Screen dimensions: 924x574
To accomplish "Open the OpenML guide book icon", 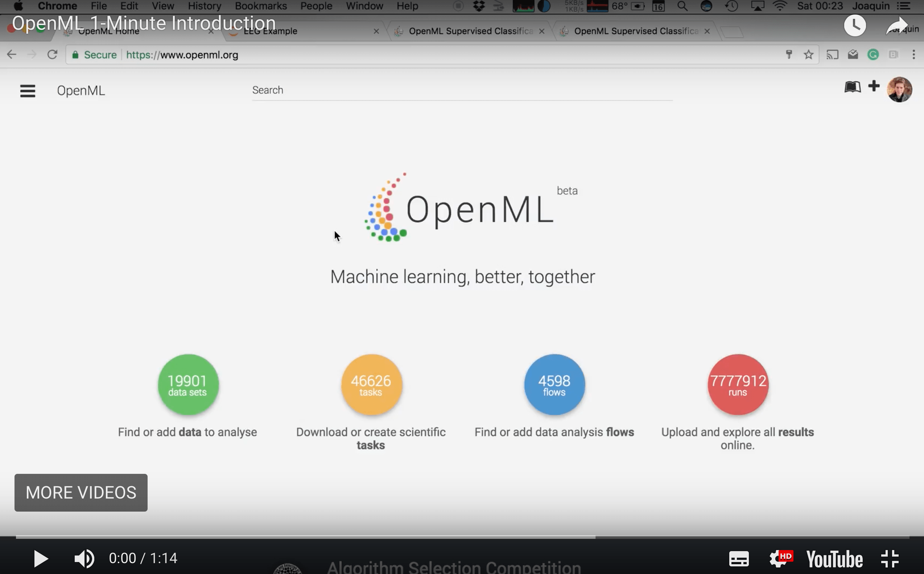I will (x=852, y=87).
